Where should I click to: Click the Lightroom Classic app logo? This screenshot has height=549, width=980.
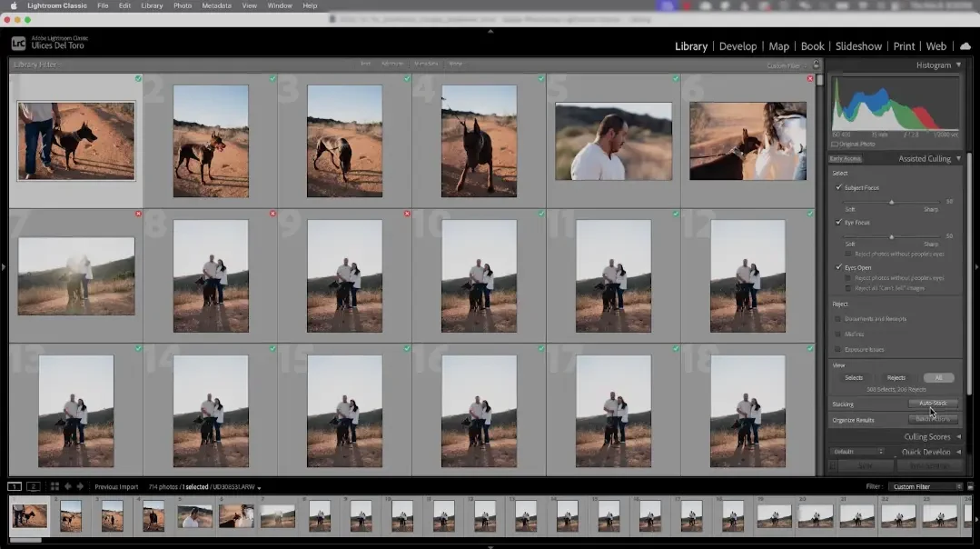pyautogui.click(x=18, y=43)
